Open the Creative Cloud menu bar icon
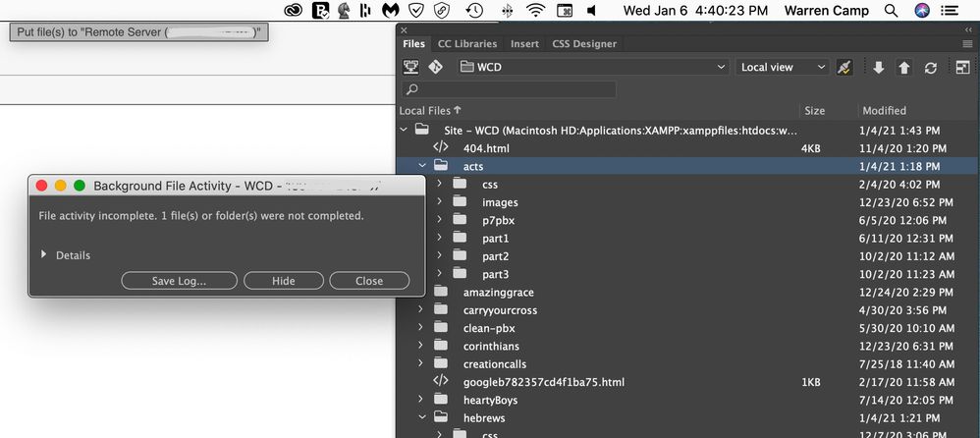The image size is (980, 438). (x=294, y=10)
